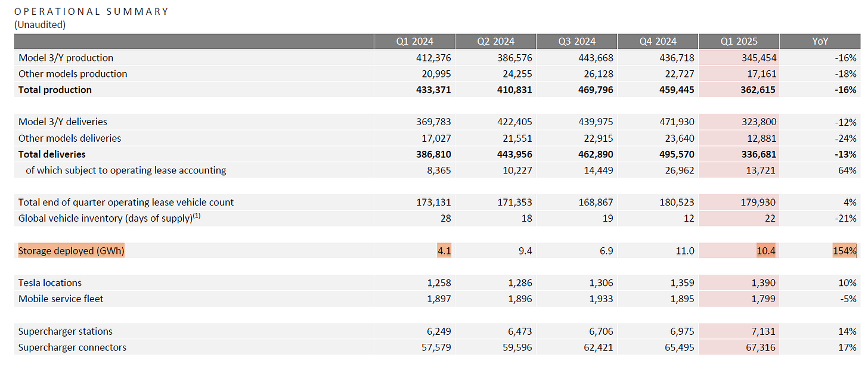Click the 7,131 Supercharger stations cell
The height and width of the screenshot is (373, 868).
tap(764, 331)
